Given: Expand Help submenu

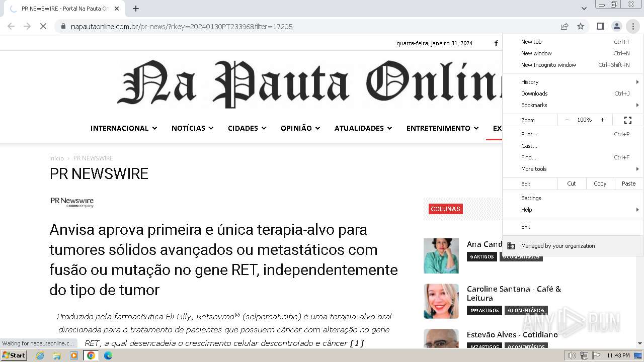Looking at the screenshot, I should point(573,210).
